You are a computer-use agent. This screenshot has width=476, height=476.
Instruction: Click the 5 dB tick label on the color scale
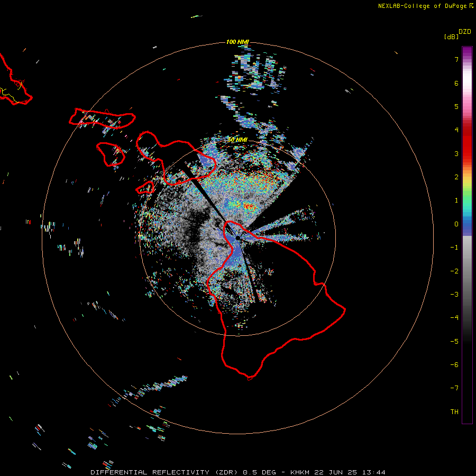tap(456, 106)
